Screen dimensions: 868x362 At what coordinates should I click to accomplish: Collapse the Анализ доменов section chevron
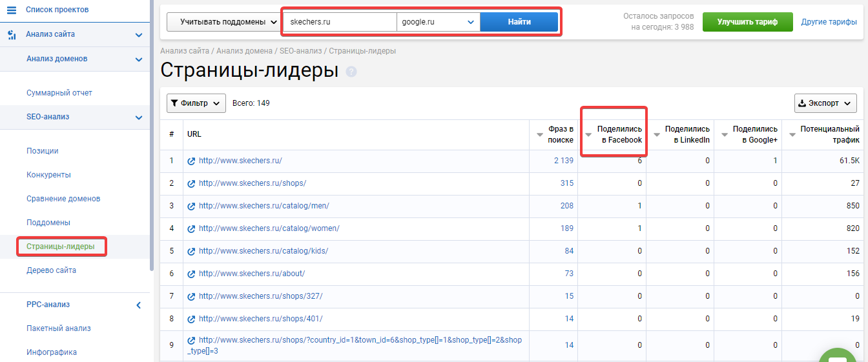tap(139, 59)
